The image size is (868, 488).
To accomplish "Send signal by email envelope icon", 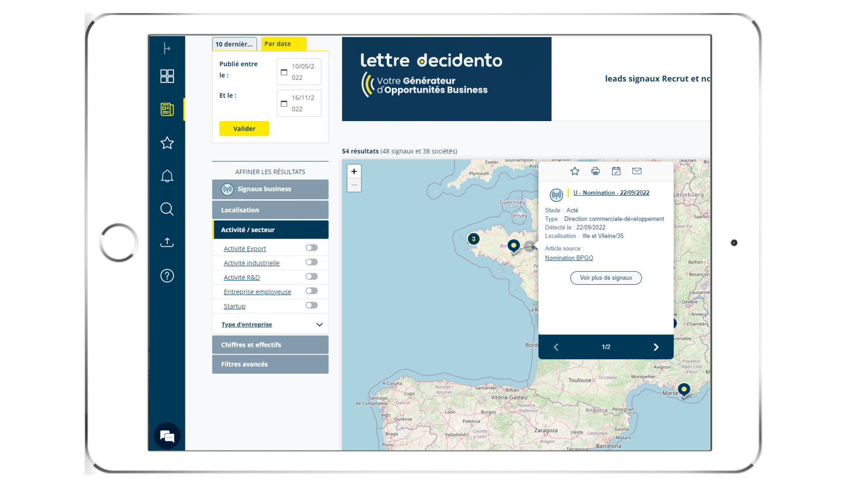I will (x=637, y=171).
